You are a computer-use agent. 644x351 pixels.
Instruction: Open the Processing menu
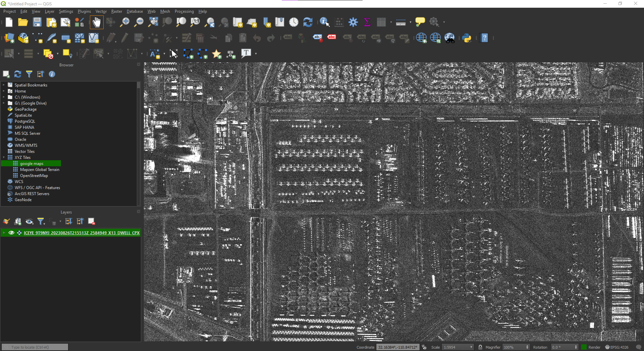(x=184, y=11)
